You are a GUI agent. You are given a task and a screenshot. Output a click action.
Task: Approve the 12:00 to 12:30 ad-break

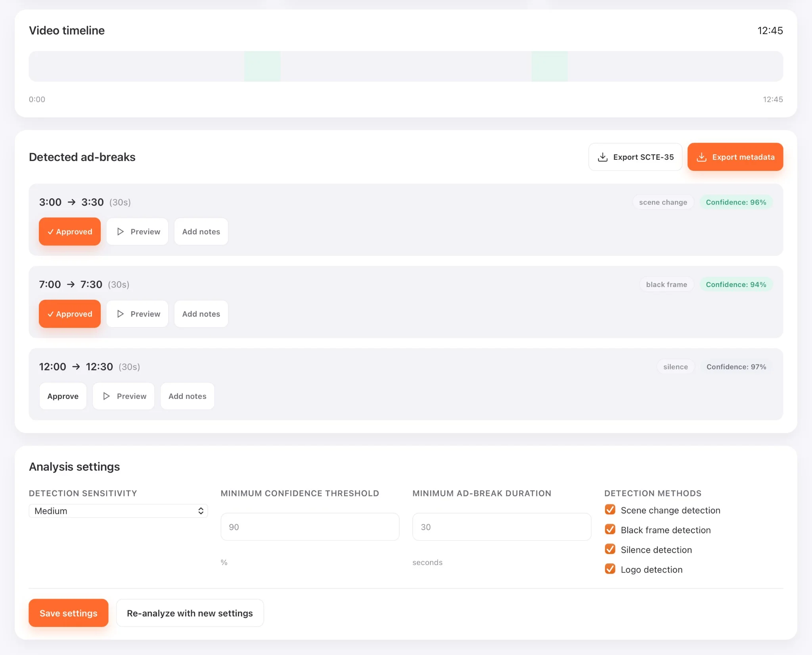63,396
